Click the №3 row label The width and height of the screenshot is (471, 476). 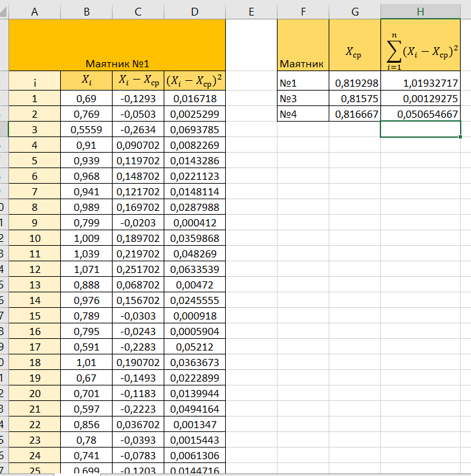click(x=303, y=98)
